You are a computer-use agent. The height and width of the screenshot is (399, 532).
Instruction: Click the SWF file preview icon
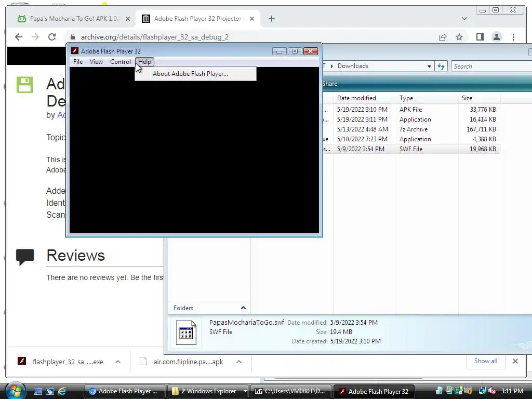[x=186, y=332]
